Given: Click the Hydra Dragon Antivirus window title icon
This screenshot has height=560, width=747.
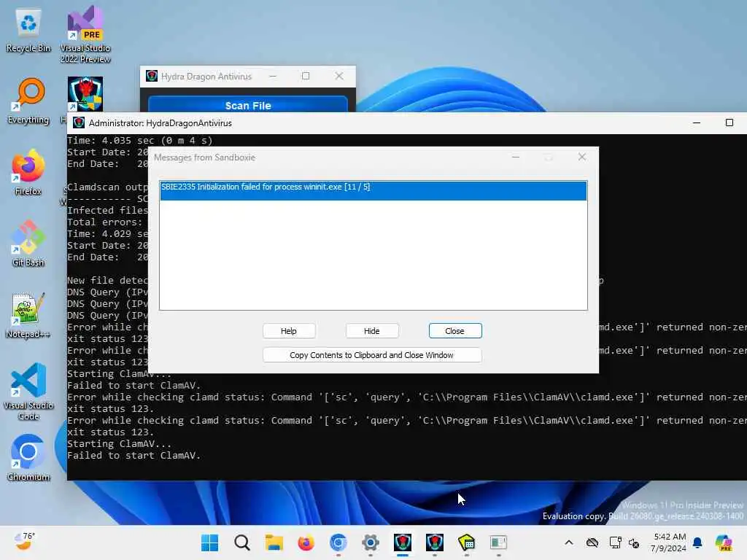Looking at the screenshot, I should (x=152, y=76).
